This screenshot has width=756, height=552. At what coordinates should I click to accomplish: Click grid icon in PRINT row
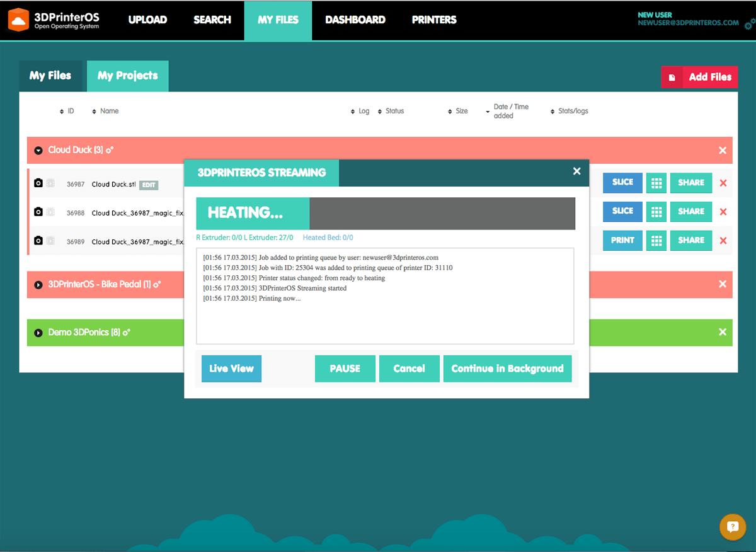click(x=656, y=240)
